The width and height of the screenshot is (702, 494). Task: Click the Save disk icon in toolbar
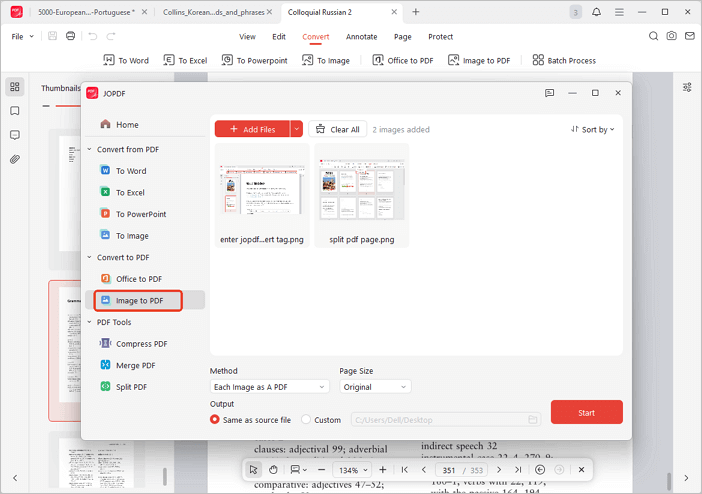tap(52, 36)
